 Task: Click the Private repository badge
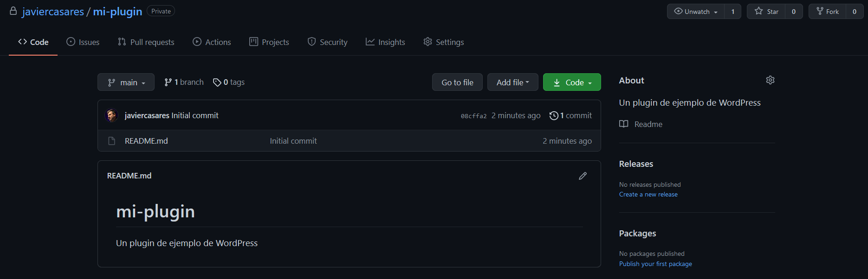coord(161,11)
